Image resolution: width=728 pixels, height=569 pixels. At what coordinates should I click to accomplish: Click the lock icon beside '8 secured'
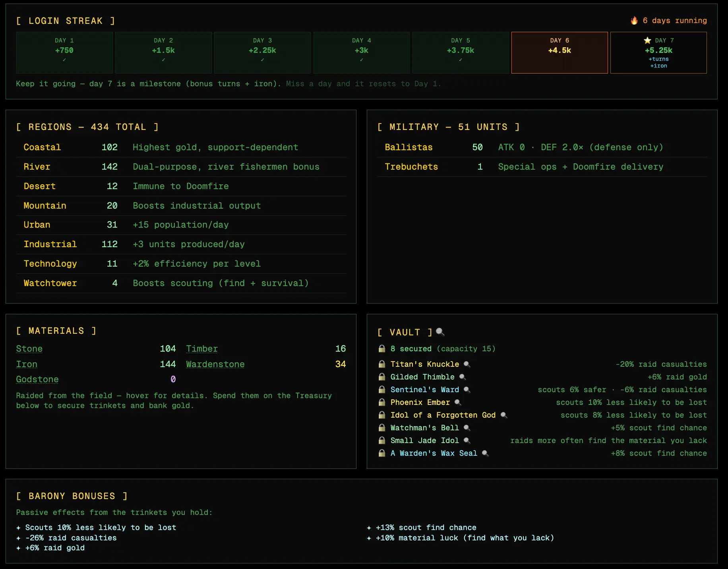[x=382, y=348]
